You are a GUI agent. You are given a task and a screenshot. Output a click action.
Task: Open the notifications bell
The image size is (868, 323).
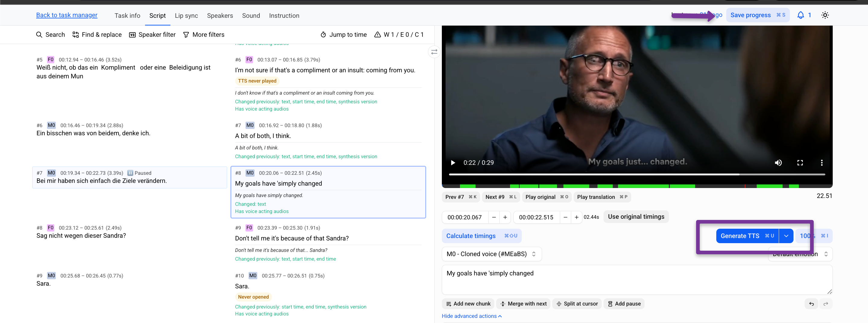[x=801, y=15]
